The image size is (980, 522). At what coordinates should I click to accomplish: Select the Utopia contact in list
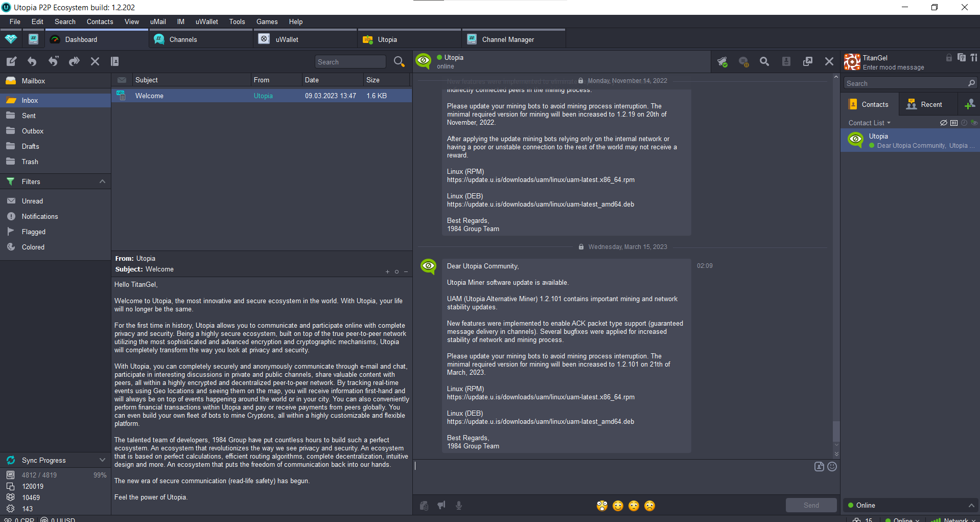pyautogui.click(x=910, y=141)
